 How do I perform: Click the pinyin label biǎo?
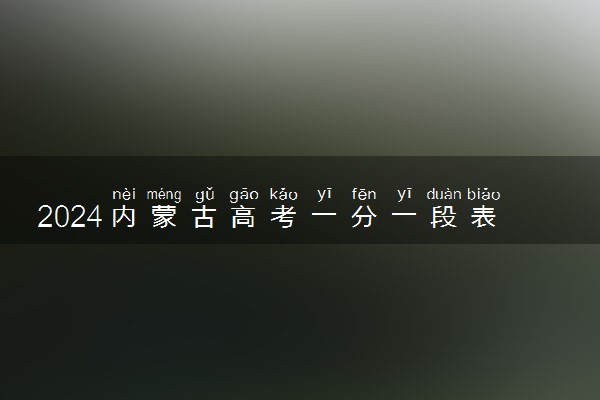tap(483, 194)
